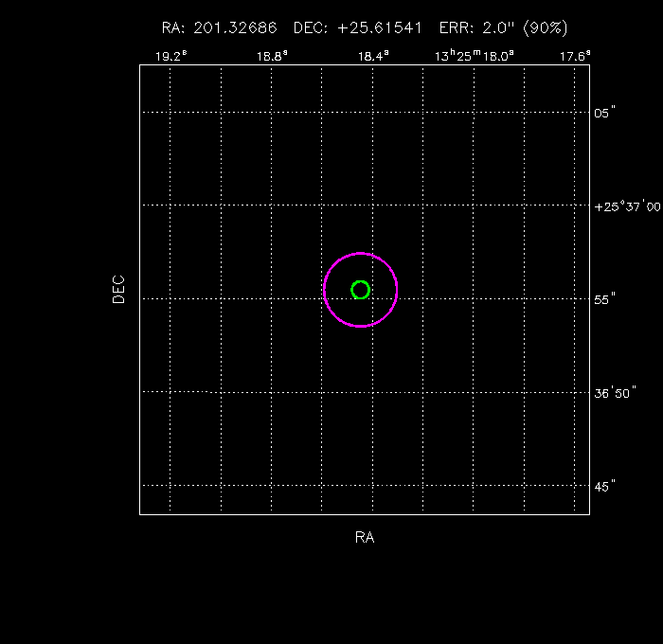Click grid intersection of 18.8s and 05"
Viewport: 663px width, 644px height.
[271, 112]
